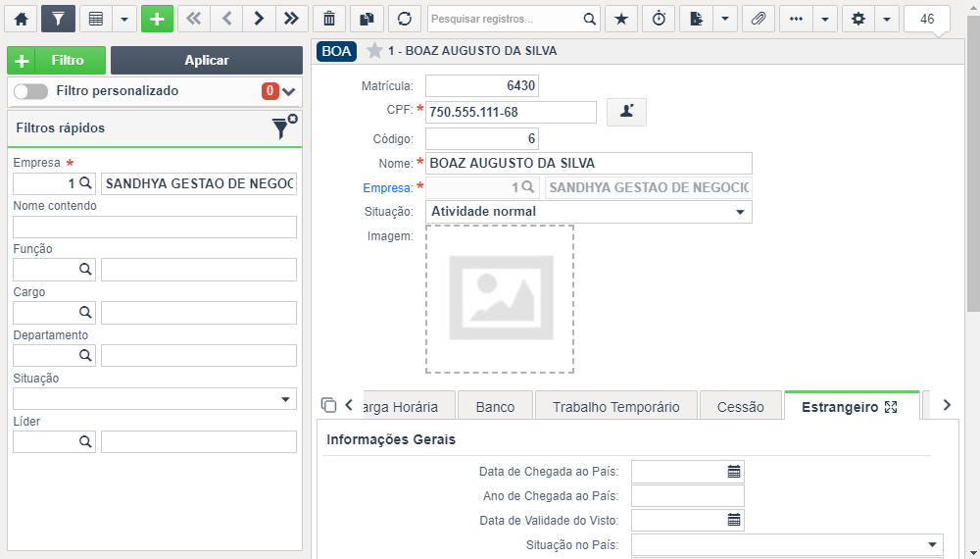Open the Empresa link label

[x=387, y=187]
